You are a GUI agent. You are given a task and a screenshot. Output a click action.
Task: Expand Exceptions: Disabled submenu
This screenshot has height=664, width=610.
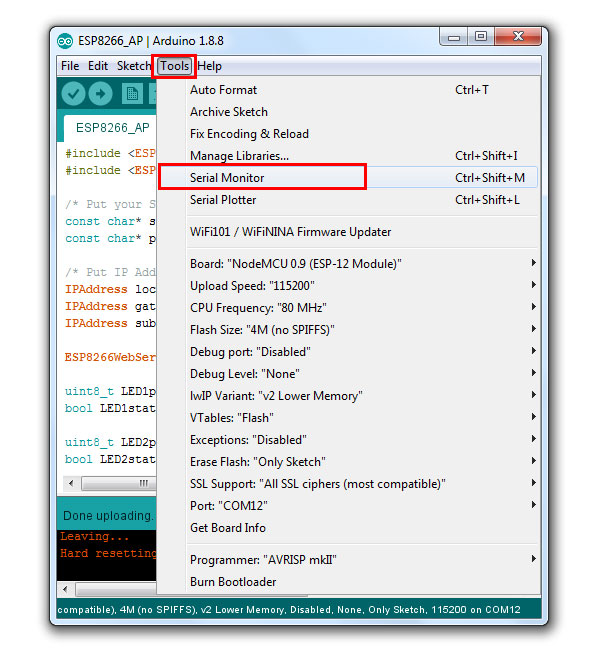tap(348, 440)
